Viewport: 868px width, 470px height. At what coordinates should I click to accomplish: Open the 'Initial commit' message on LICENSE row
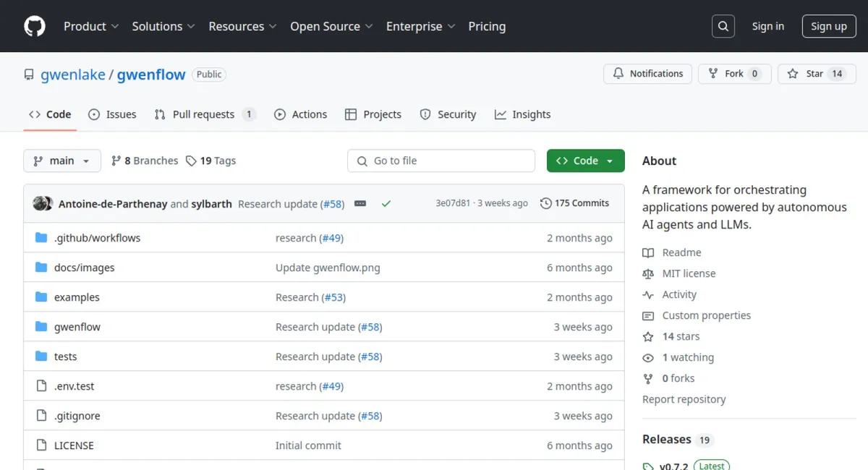coord(308,445)
